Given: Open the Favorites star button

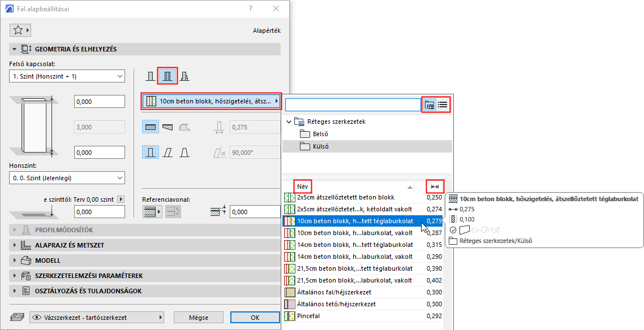Looking at the screenshot, I should pyautogui.click(x=20, y=30).
